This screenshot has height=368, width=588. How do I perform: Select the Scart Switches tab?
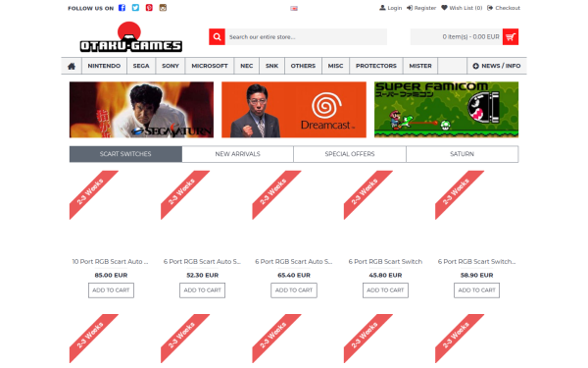point(125,154)
